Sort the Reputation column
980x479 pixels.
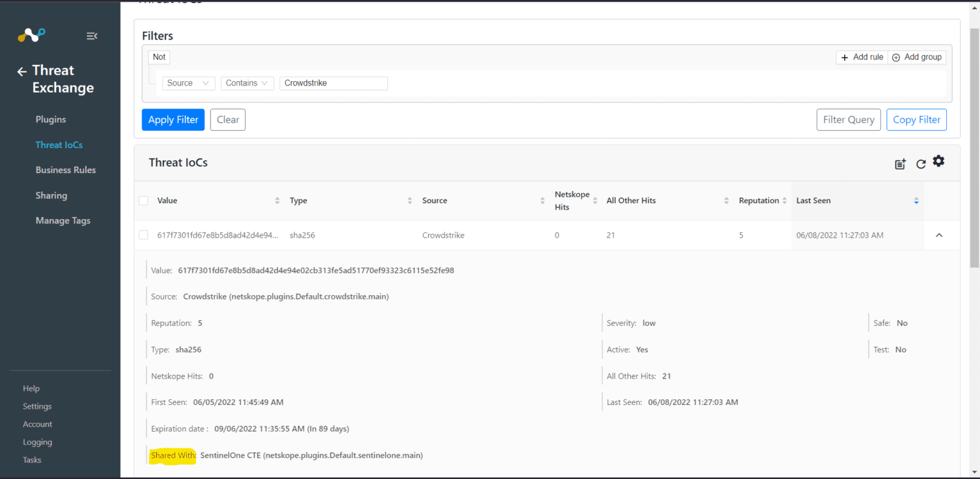784,200
